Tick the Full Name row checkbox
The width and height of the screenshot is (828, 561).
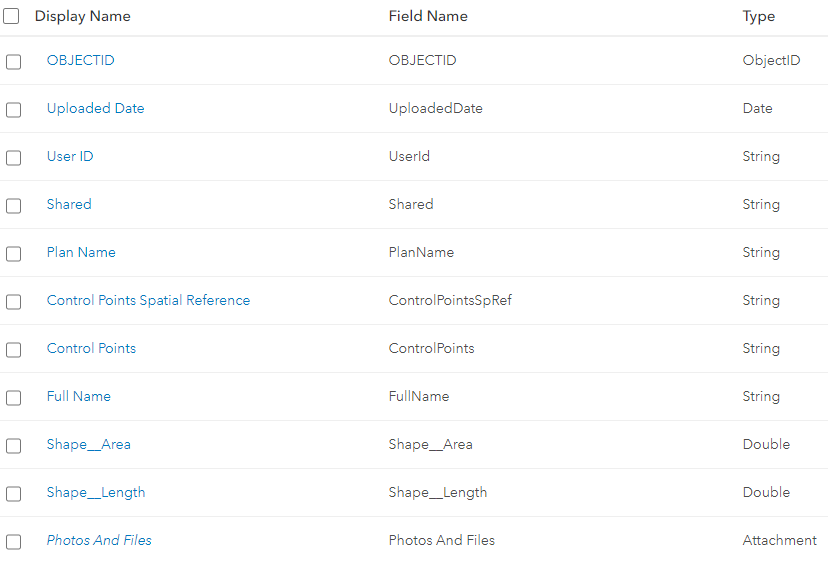(13, 398)
